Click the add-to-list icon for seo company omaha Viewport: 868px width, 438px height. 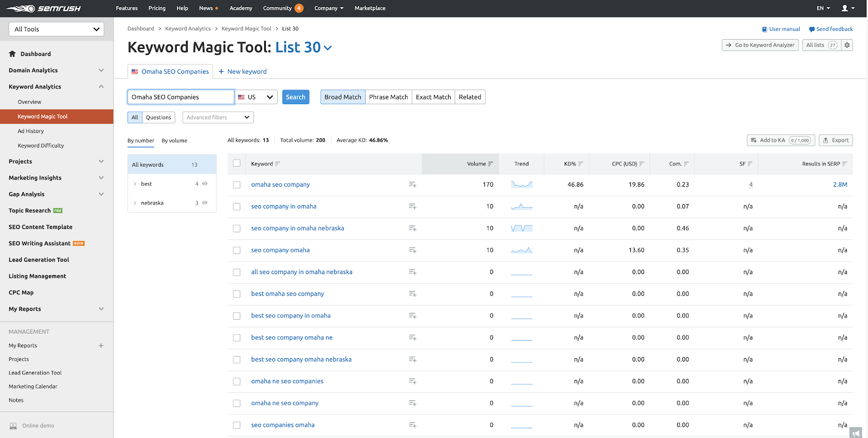pyautogui.click(x=412, y=250)
